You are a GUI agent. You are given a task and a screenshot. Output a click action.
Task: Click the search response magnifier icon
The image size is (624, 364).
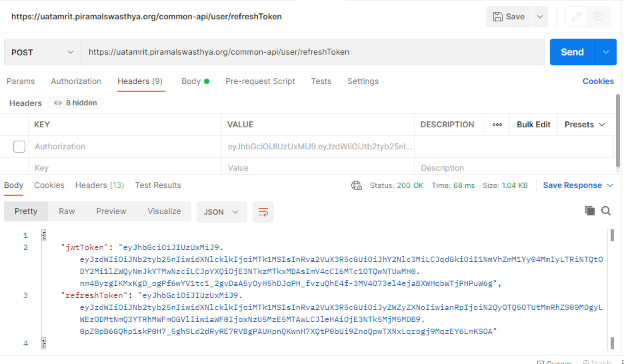point(606,211)
